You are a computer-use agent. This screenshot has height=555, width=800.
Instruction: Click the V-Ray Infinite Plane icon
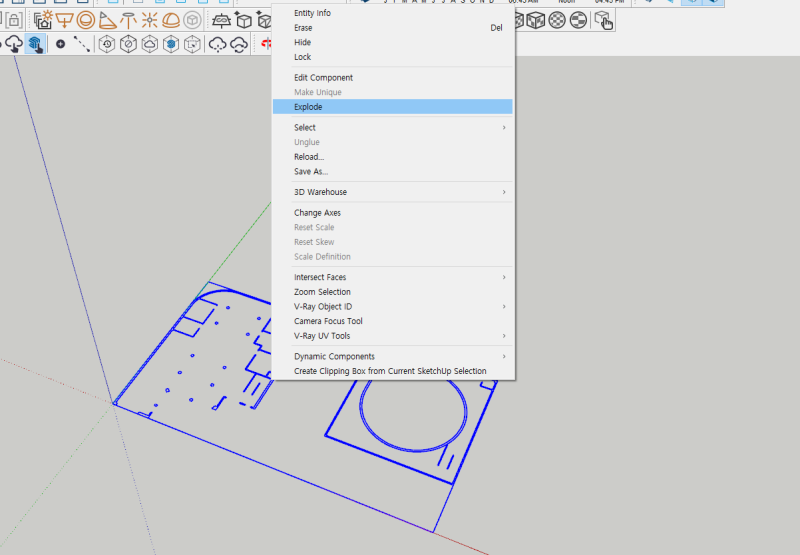click(x=221, y=20)
